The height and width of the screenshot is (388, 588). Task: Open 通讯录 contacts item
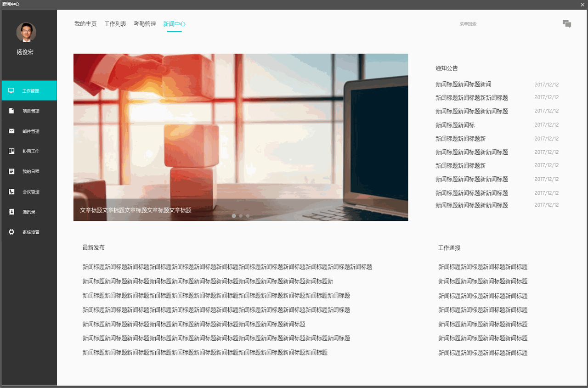point(29,212)
